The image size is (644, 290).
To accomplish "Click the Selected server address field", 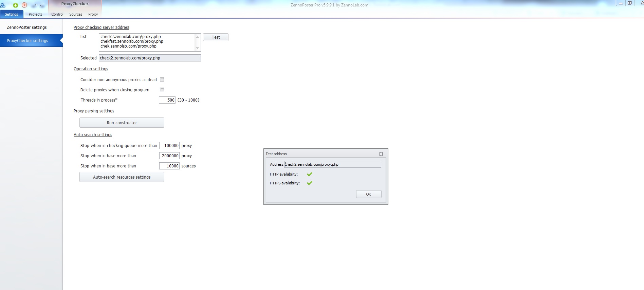I will [x=150, y=58].
